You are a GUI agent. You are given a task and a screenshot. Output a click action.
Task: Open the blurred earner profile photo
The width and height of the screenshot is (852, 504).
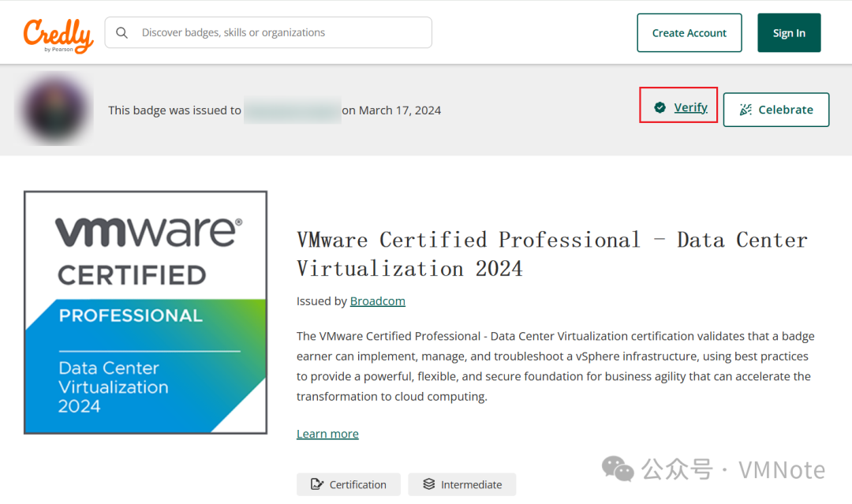[54, 109]
